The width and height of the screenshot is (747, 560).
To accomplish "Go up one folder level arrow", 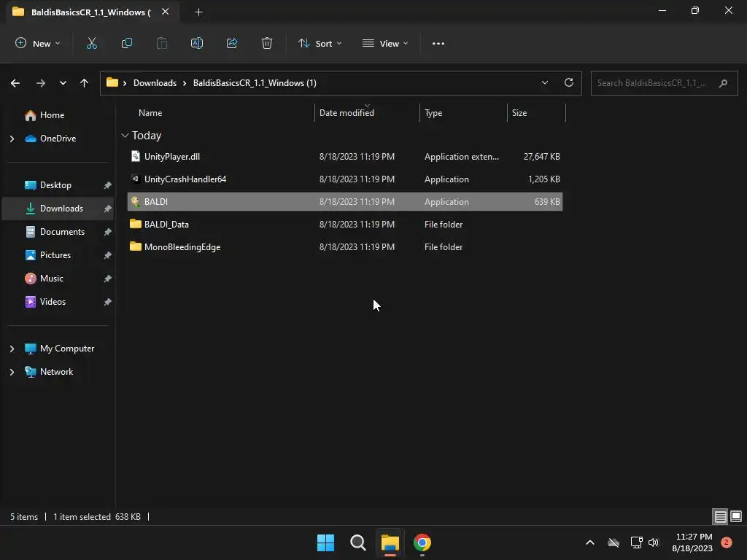I will pos(85,83).
